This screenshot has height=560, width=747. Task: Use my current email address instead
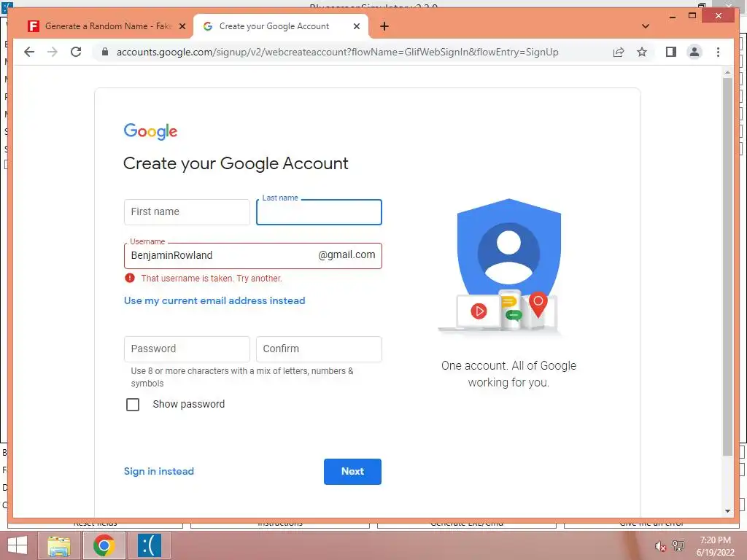click(x=214, y=301)
